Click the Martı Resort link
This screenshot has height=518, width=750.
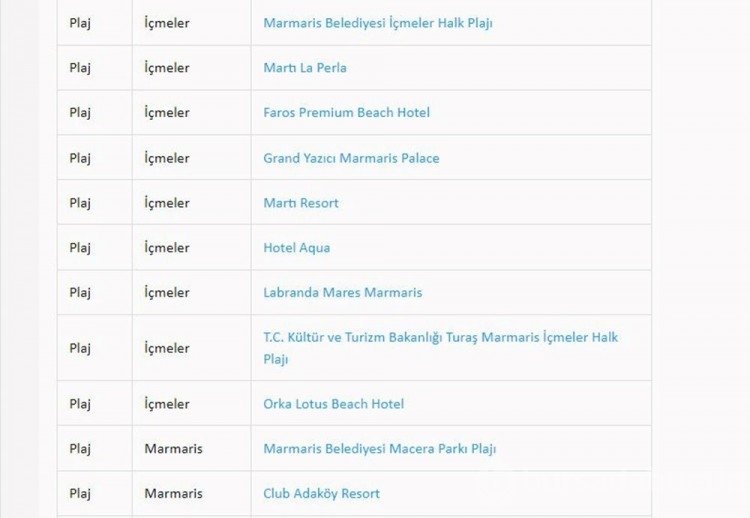[301, 203]
